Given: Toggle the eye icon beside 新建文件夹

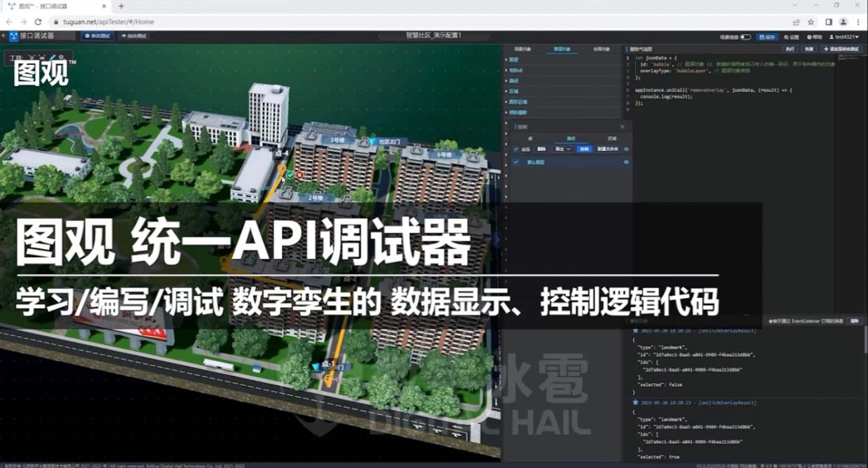Looking at the screenshot, I should point(626,149).
